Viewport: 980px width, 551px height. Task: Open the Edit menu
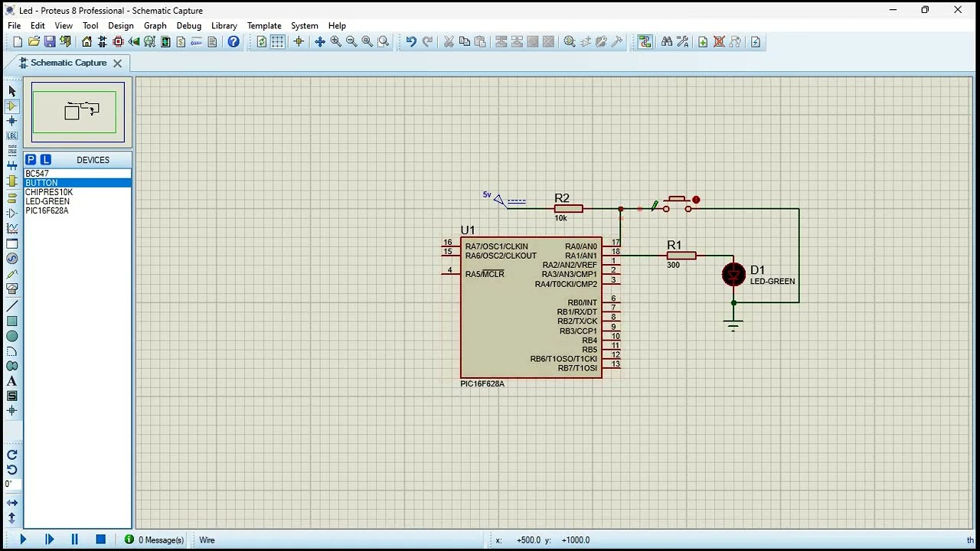click(38, 25)
